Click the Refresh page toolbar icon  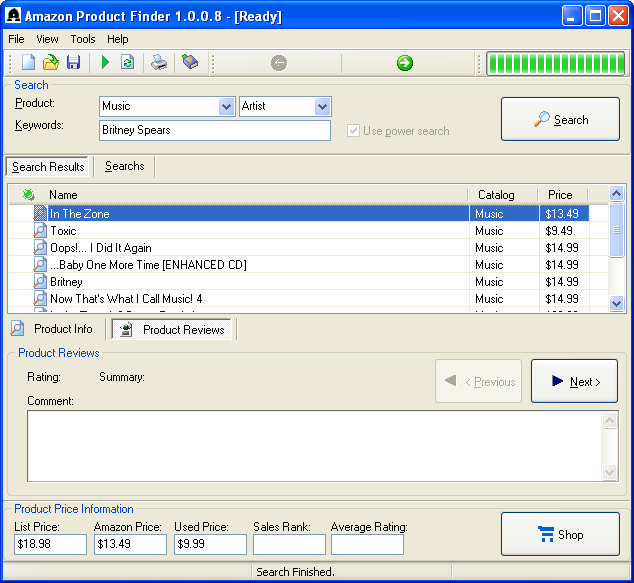tap(127, 63)
